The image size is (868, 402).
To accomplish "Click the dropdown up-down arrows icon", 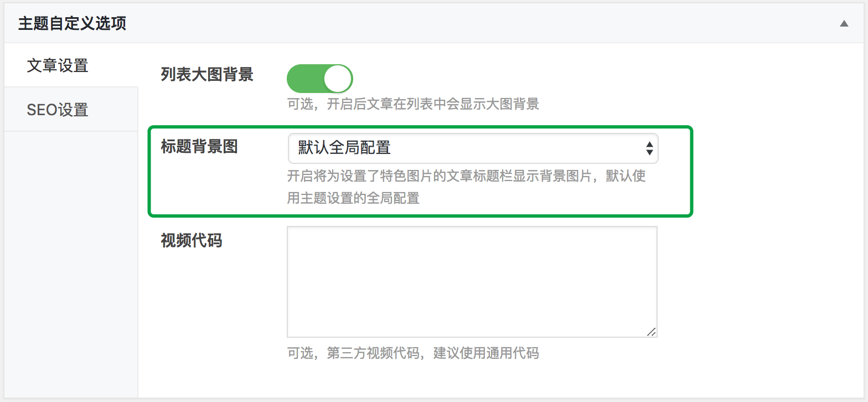I will click(649, 148).
